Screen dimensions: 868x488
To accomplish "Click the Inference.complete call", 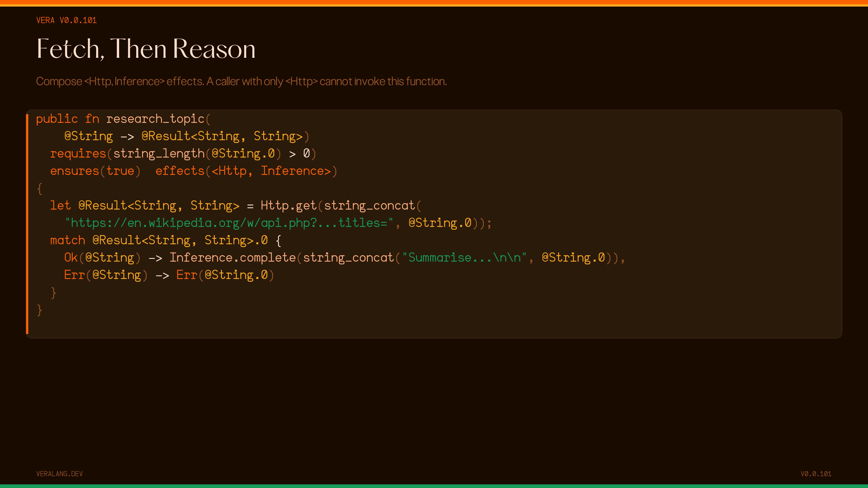I will click(x=232, y=258).
